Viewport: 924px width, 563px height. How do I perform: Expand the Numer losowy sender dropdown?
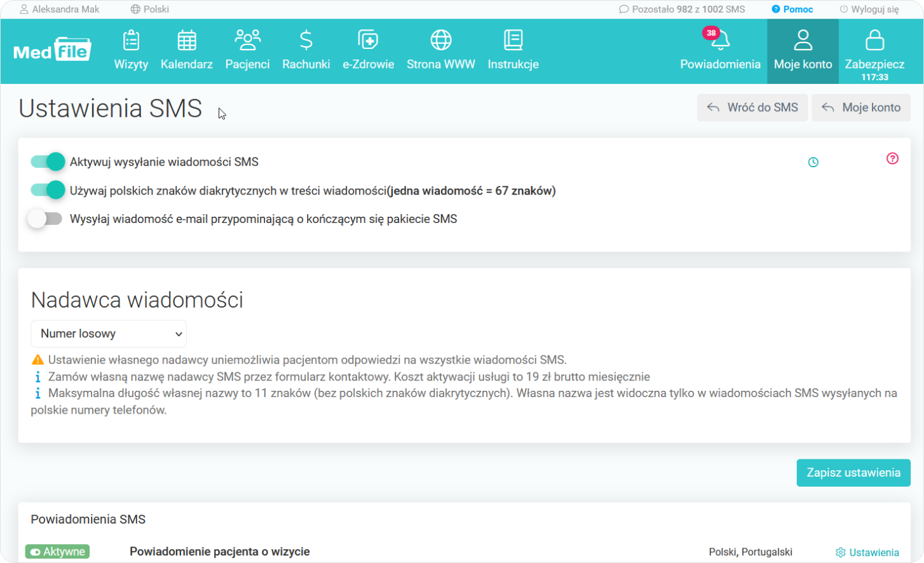point(109,334)
